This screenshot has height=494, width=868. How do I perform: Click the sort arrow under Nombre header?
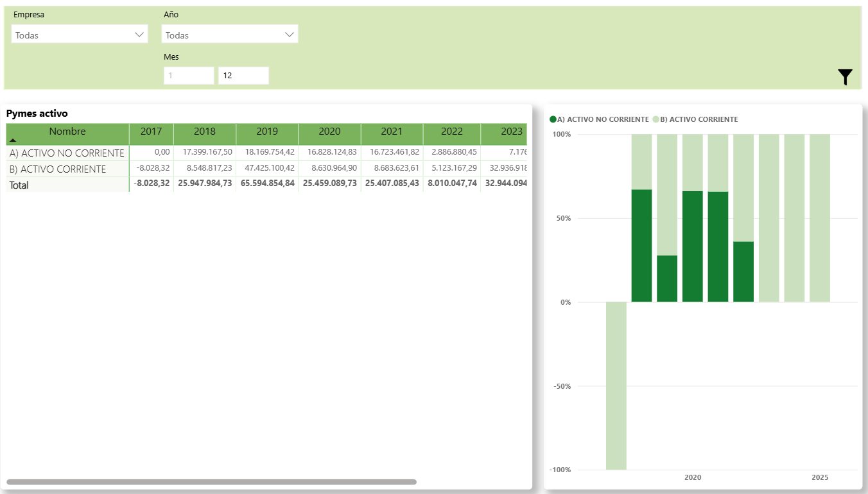point(13,140)
